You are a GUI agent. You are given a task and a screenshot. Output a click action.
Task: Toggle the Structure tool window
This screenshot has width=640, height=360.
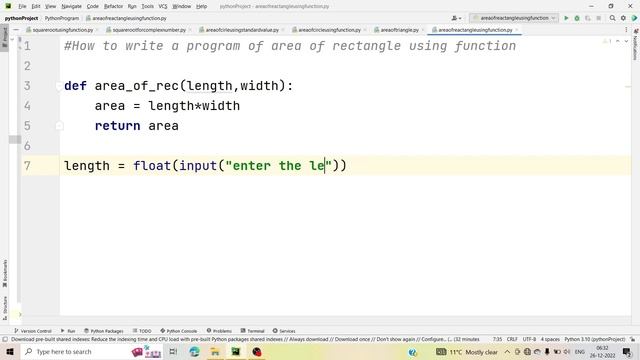click(x=4, y=308)
